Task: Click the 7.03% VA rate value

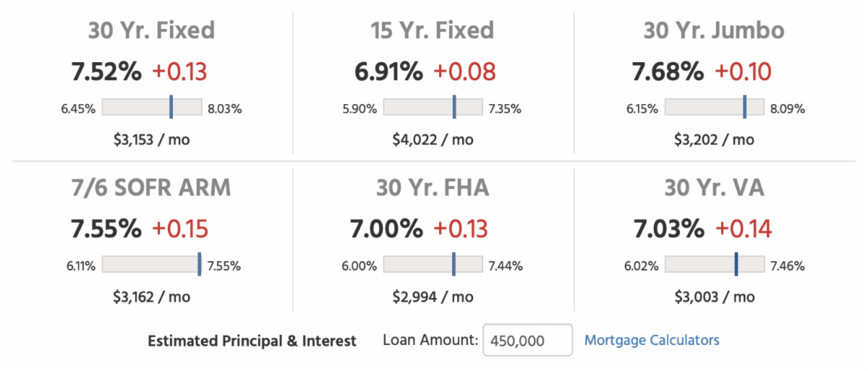Action: point(670,229)
